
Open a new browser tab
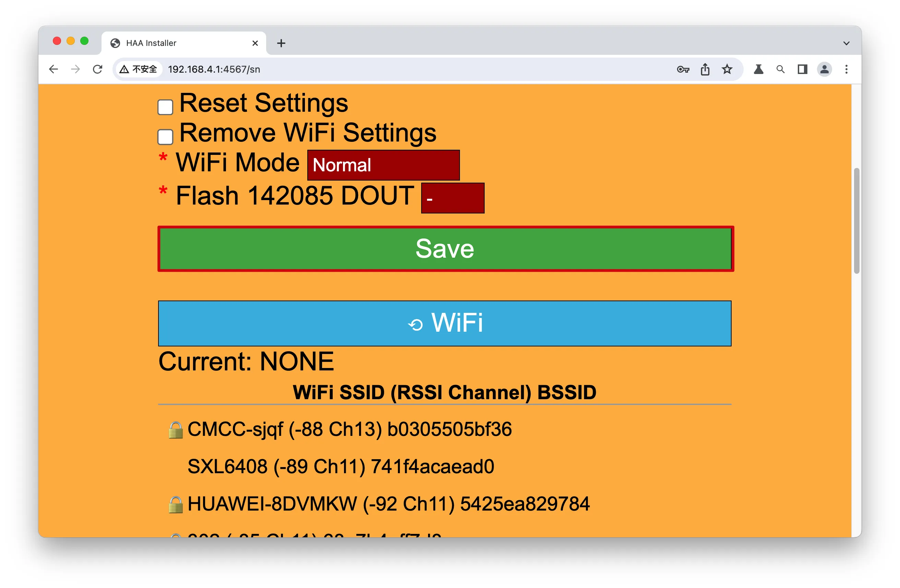click(281, 43)
